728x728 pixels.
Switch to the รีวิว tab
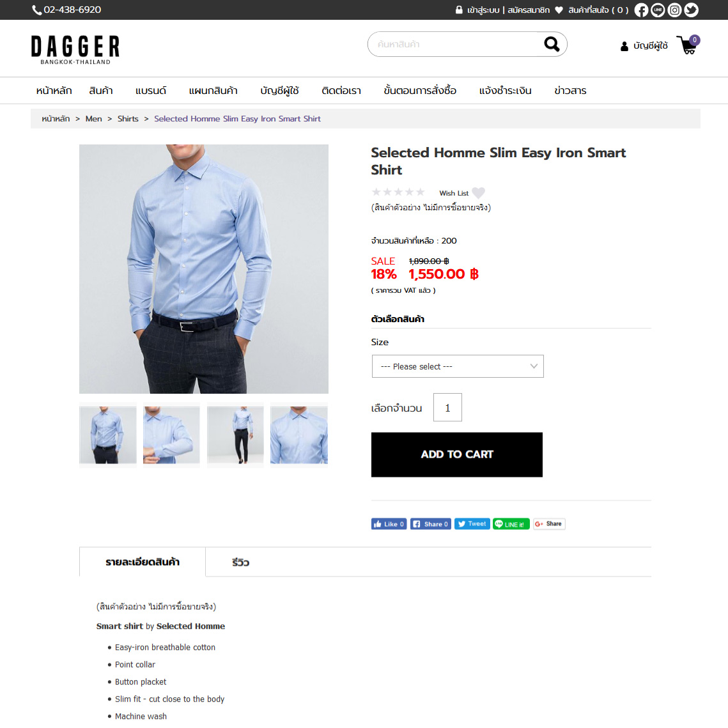pos(240,562)
